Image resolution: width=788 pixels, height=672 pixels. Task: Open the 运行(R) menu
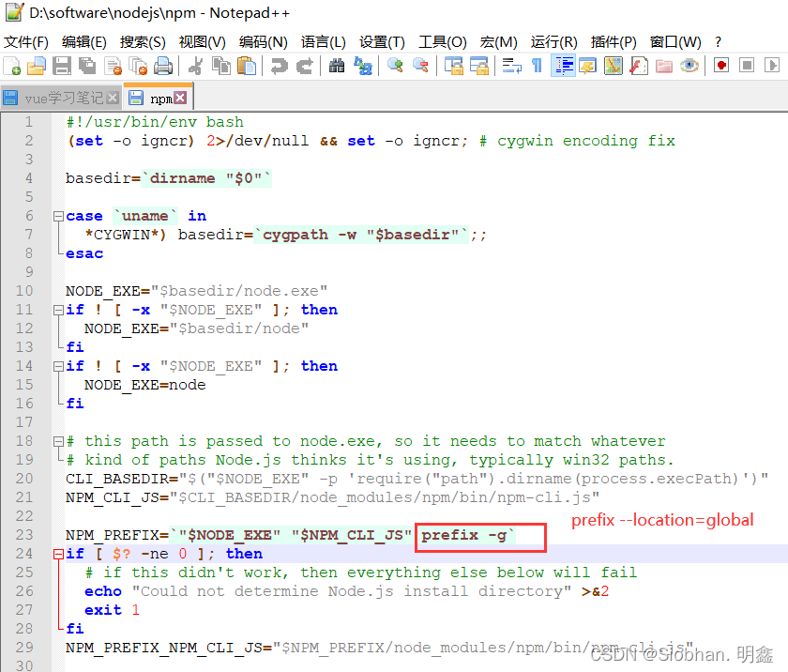coord(553,42)
